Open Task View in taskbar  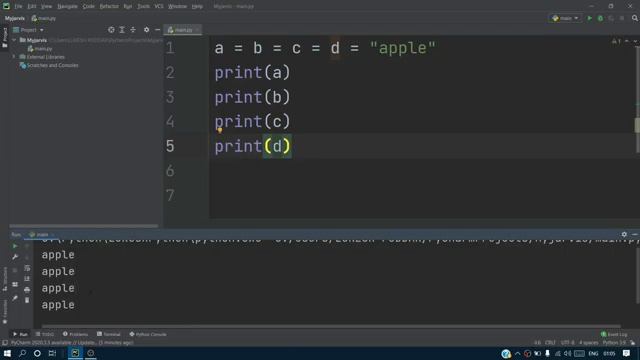52,353
